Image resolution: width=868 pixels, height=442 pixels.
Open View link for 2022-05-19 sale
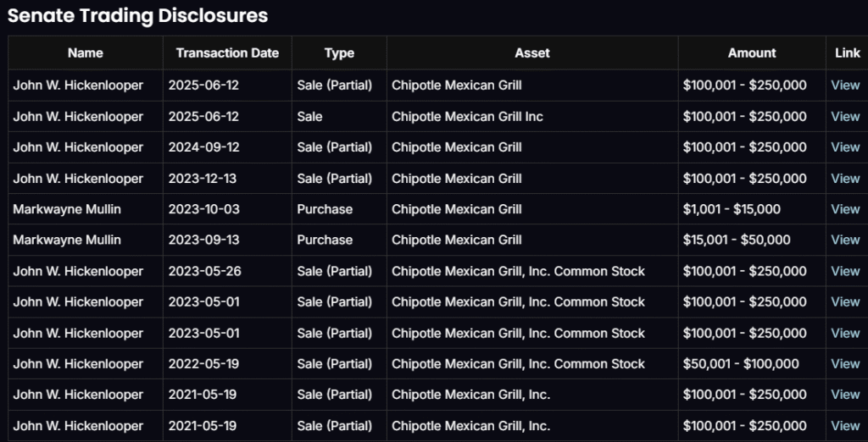(x=845, y=364)
